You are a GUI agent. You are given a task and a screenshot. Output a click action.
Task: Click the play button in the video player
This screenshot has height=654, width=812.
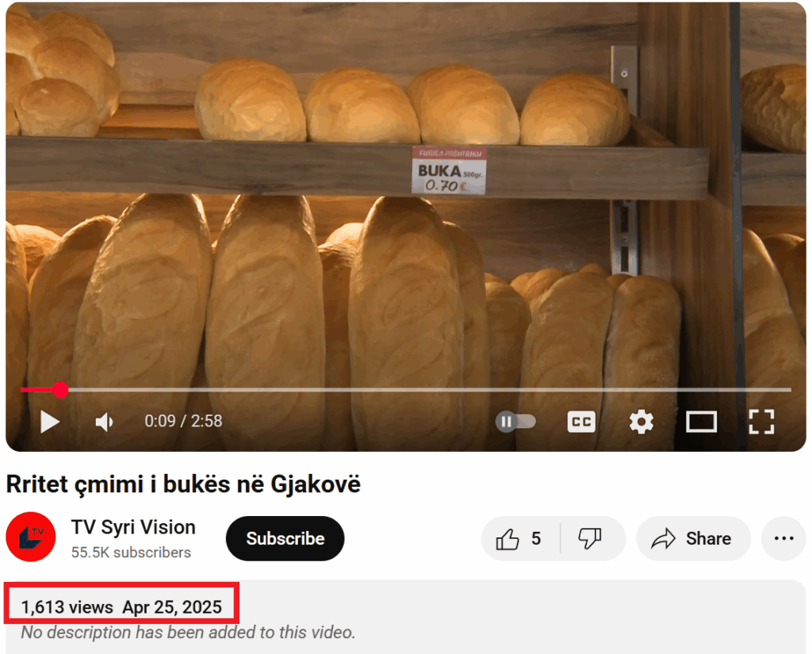(x=50, y=422)
